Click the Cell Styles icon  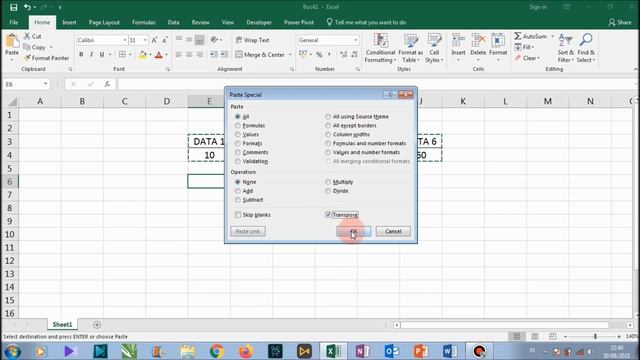pos(434,41)
